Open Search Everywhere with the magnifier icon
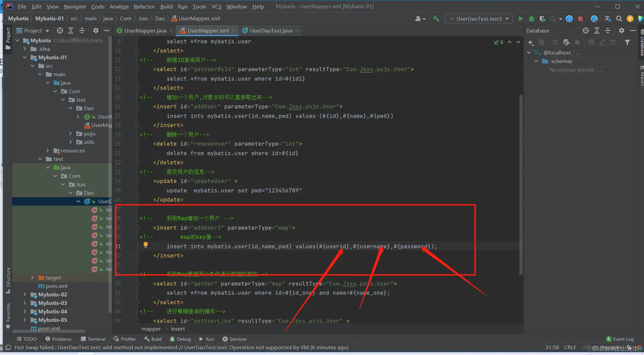 [619, 19]
